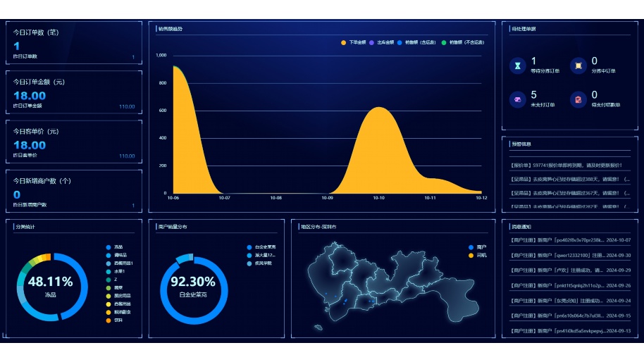Image resolution: width=644 pixels, height=362 pixels.
Task: Click the 未支付订单 purple icon
Action: [517, 99]
